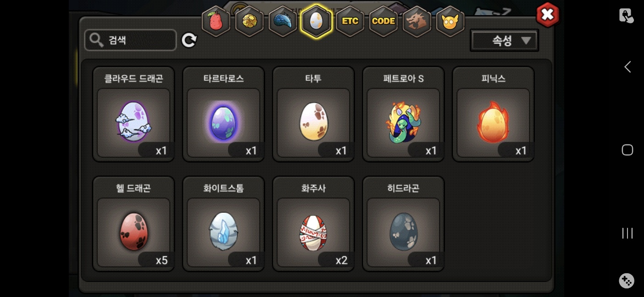Screen dimensions: 644x297
Task: Open the ETC category tab
Action: pyautogui.click(x=350, y=21)
